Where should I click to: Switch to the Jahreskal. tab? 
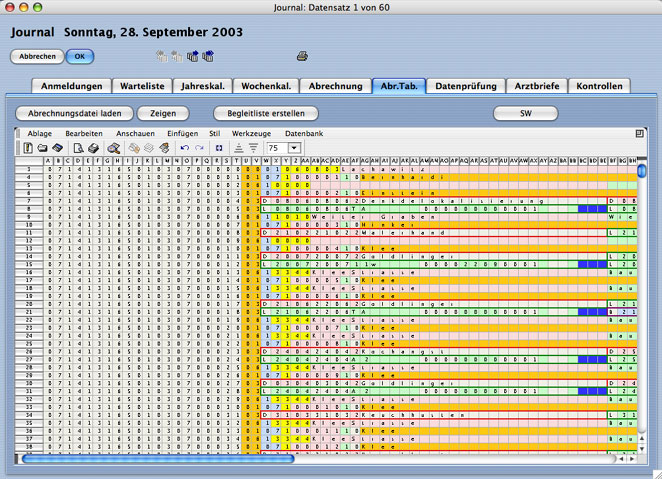[203, 86]
